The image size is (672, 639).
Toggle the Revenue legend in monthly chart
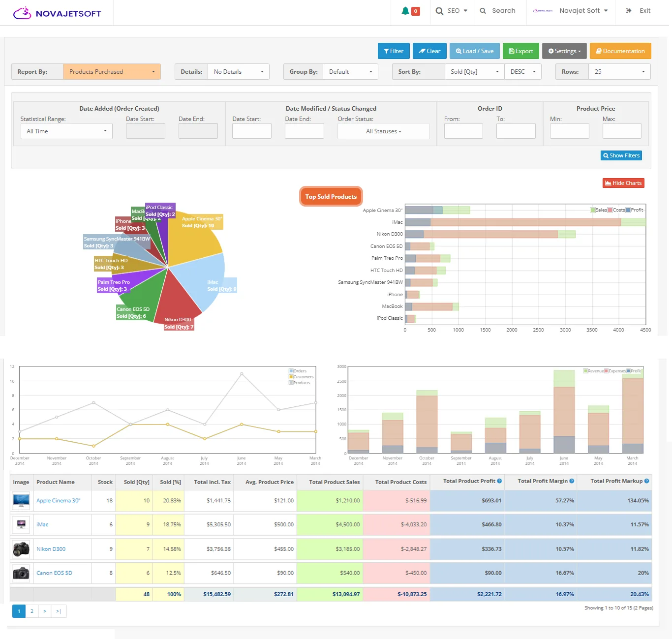593,371
